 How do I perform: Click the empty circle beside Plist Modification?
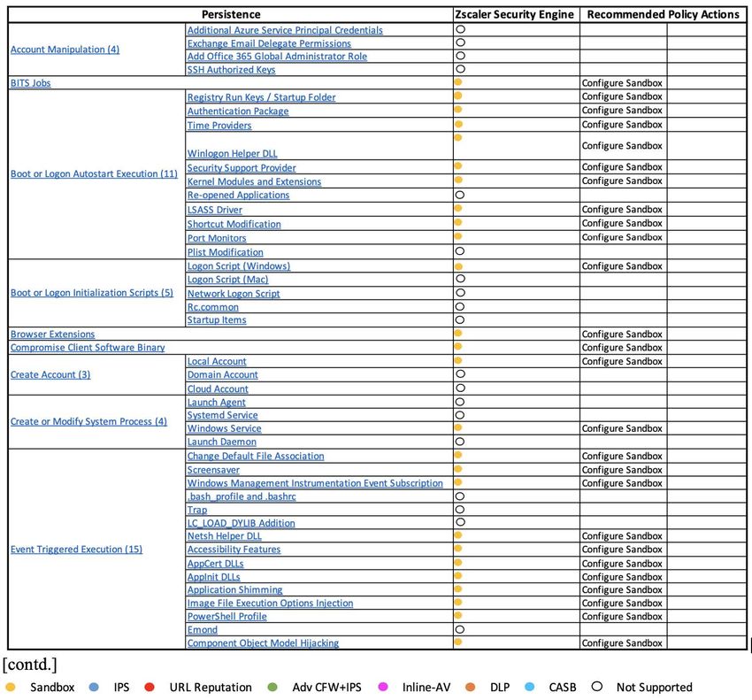459,251
